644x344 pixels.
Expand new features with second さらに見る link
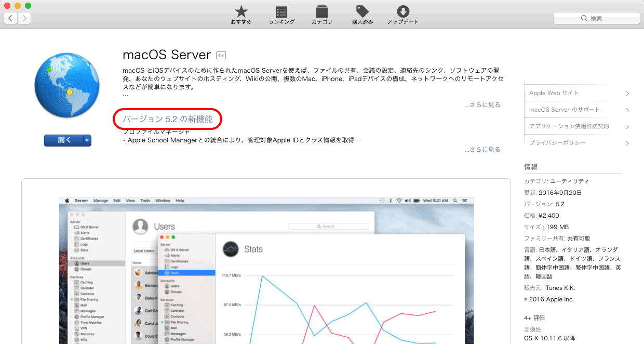[482, 150]
